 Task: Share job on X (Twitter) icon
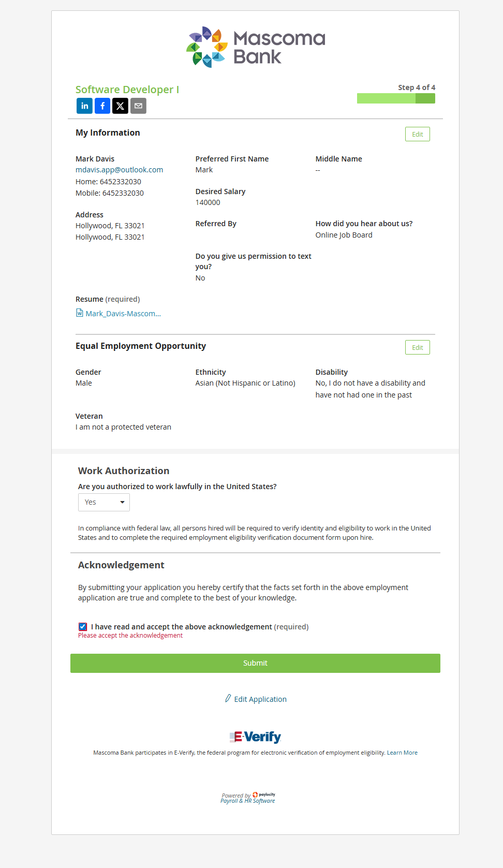[x=120, y=106]
